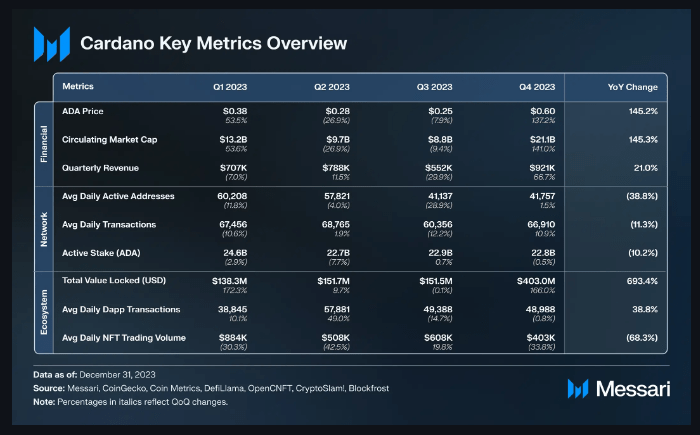Click the Q2 2023 column header

point(334,86)
